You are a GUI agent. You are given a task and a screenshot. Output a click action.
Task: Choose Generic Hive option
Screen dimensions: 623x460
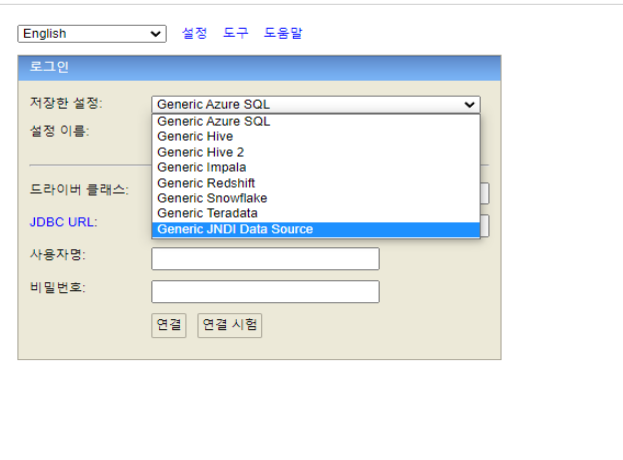[316, 136]
